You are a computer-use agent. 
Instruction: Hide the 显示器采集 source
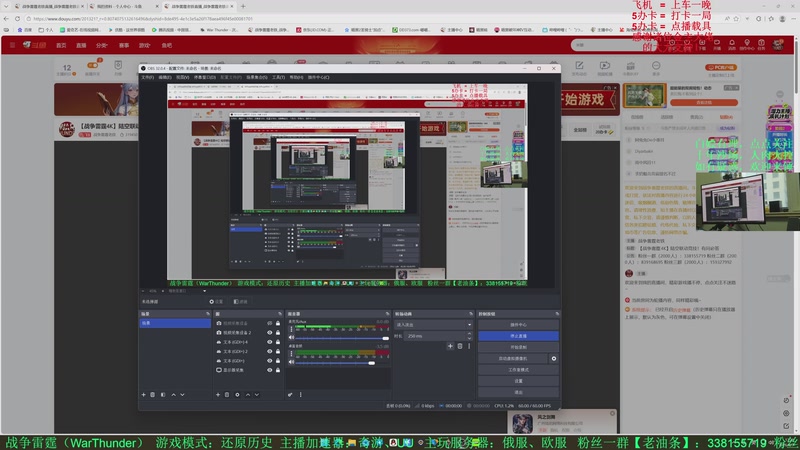[269, 370]
